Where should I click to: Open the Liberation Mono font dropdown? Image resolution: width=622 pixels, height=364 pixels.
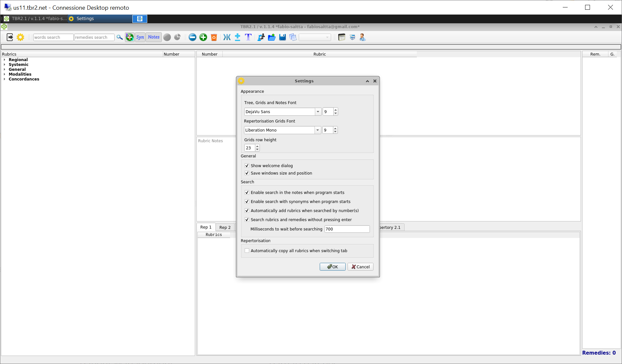click(317, 130)
